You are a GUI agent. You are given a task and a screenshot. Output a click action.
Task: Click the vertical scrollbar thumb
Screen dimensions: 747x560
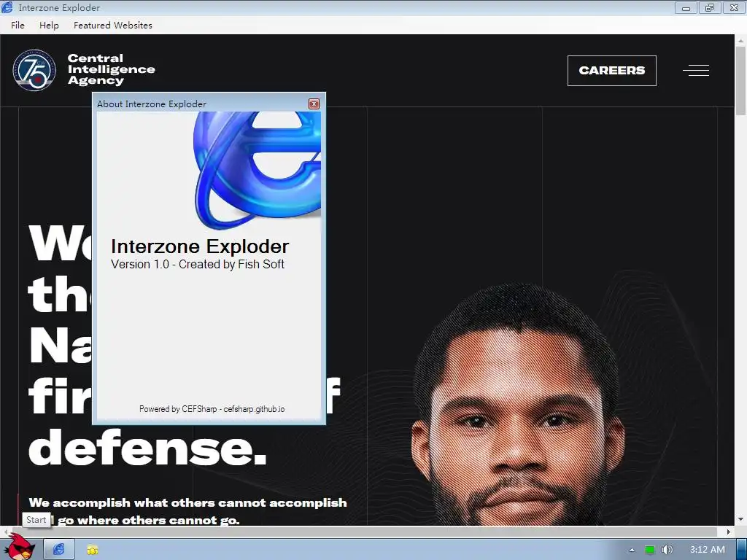(741, 81)
